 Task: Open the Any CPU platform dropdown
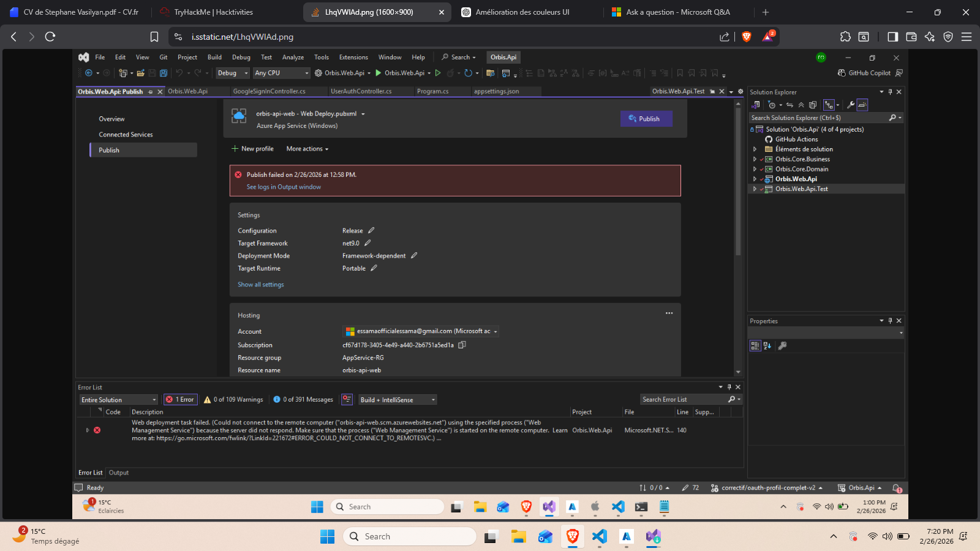(282, 73)
